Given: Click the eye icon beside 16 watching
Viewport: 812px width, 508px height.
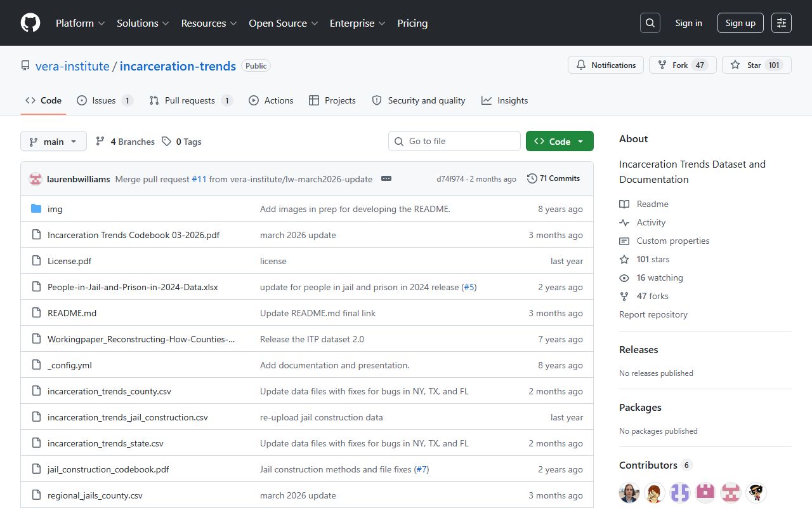Looking at the screenshot, I should 624,277.
